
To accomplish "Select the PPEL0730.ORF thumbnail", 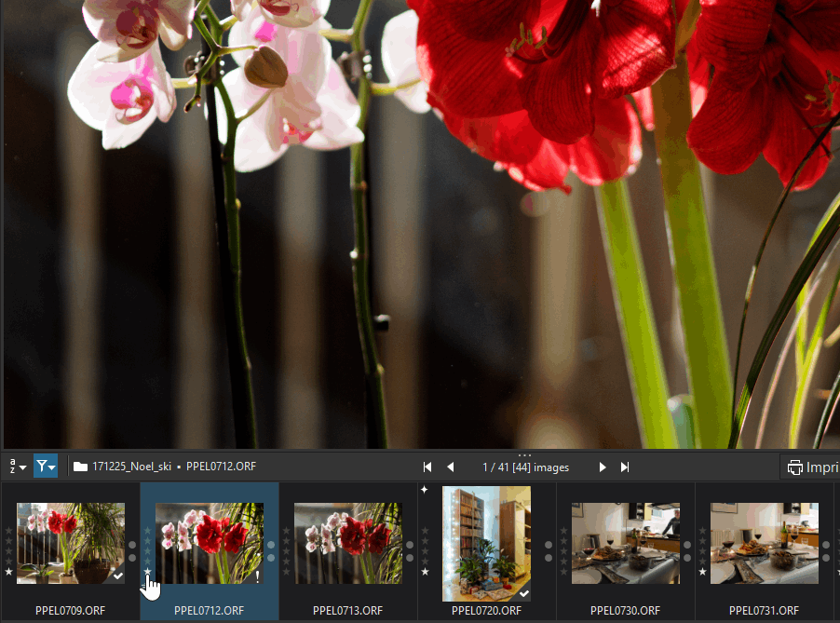I will [x=626, y=543].
